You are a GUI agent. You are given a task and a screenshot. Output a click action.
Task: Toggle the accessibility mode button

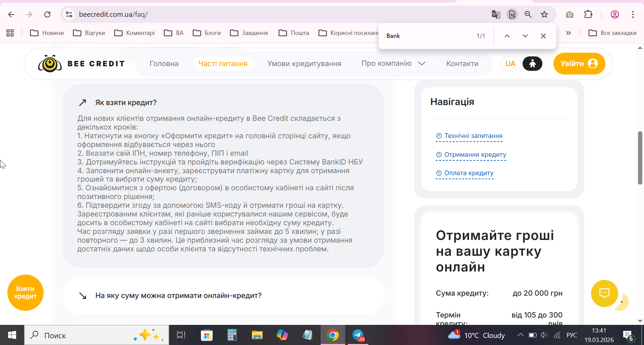pyautogui.click(x=532, y=64)
